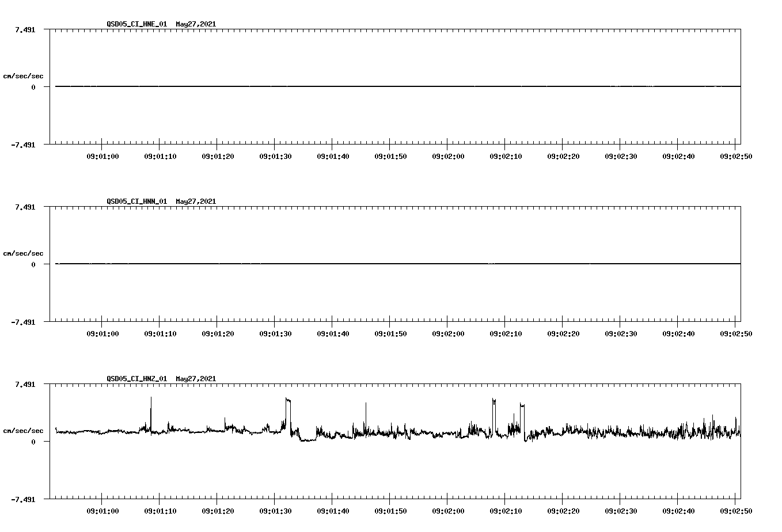782x532 pixels.
Task: Click the 09:01:30 tick label on middle axis
Action: (x=275, y=332)
